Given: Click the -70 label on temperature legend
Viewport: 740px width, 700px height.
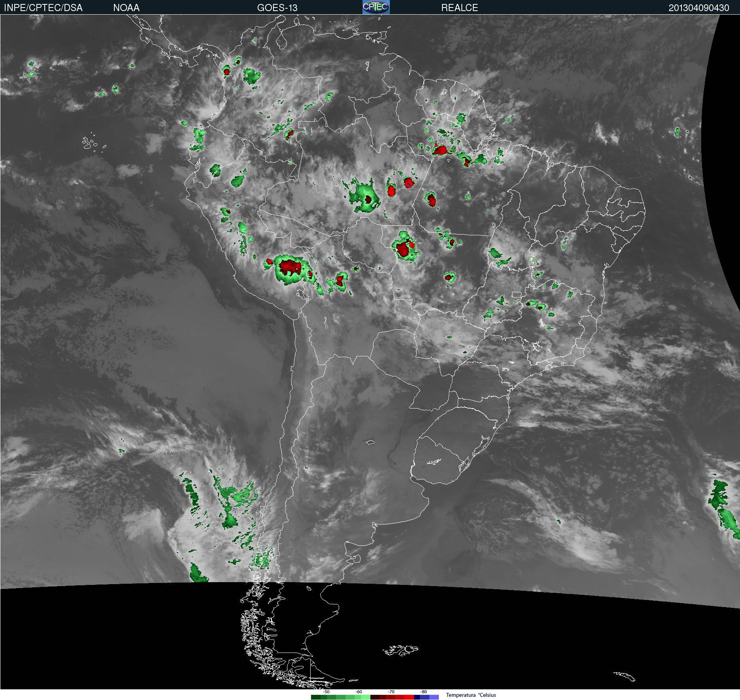Looking at the screenshot, I should tap(391, 692).
